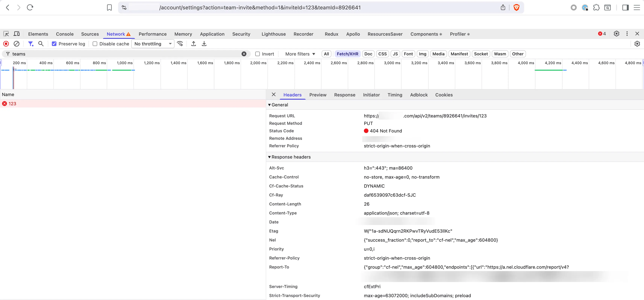Screen dimensions: 644x300
Task: Export HAR file
Action: pyautogui.click(x=204, y=44)
